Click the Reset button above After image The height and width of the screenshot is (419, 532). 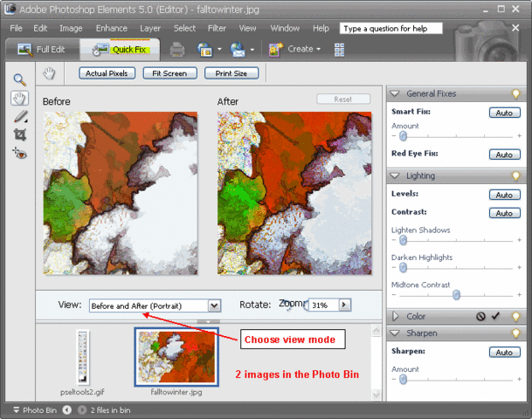click(x=343, y=99)
